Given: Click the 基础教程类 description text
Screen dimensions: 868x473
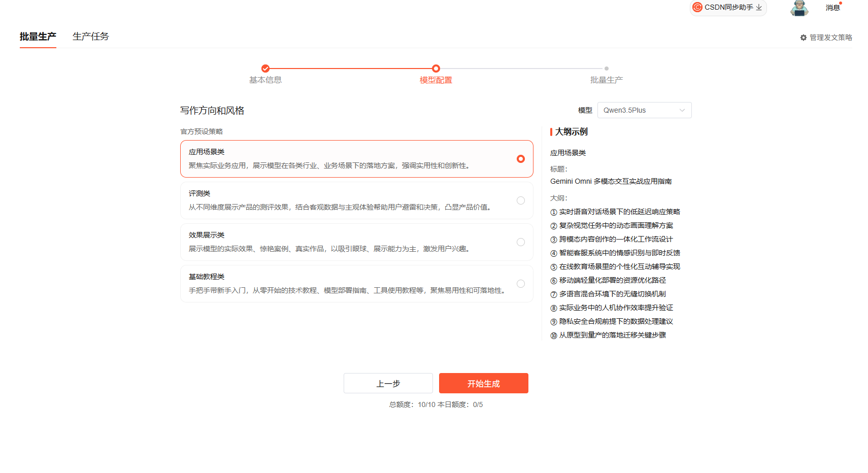Looking at the screenshot, I should point(348,290).
